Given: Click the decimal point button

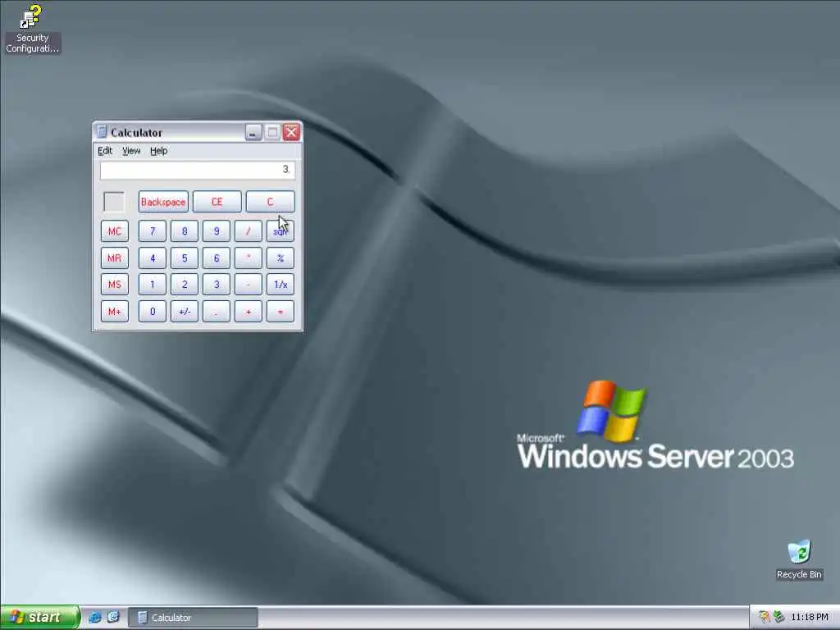Looking at the screenshot, I should click(x=217, y=311).
